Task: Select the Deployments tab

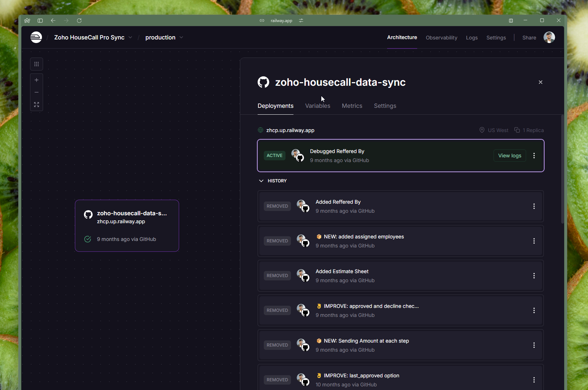Action: coord(275,106)
